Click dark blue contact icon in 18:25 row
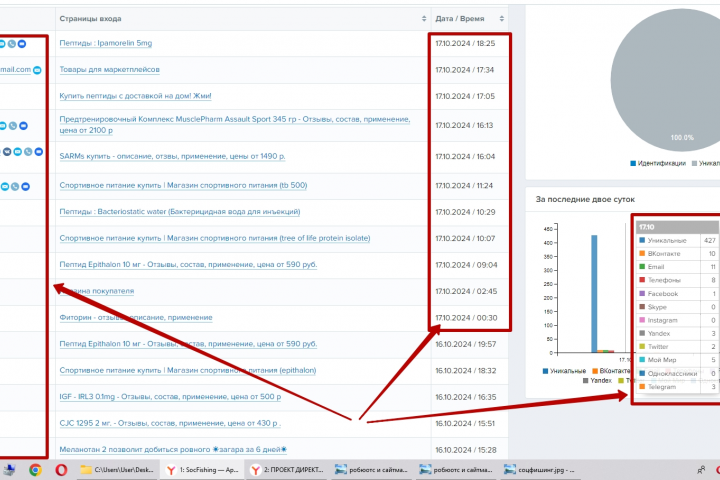This screenshot has width=720, height=480. (22, 44)
